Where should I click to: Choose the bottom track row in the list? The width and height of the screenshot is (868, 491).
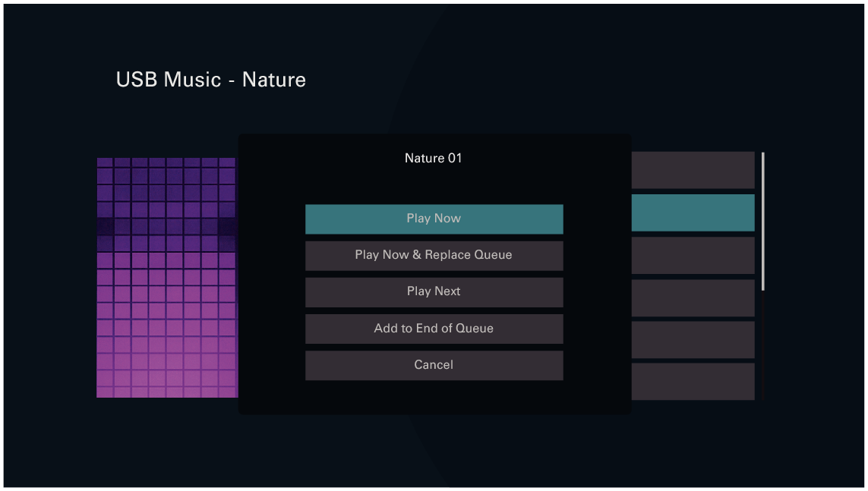tap(693, 381)
